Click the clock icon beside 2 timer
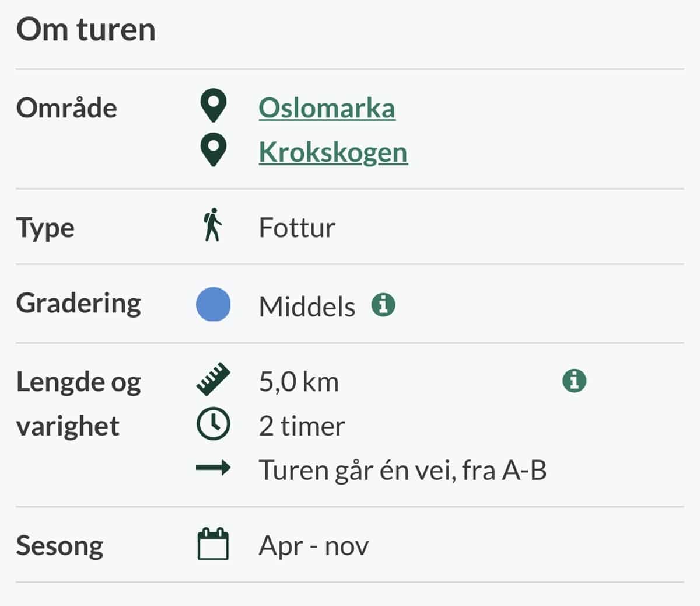Image resolution: width=700 pixels, height=606 pixels. (213, 424)
